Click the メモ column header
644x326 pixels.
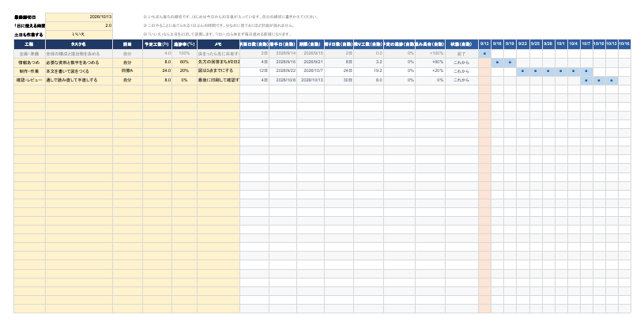219,44
